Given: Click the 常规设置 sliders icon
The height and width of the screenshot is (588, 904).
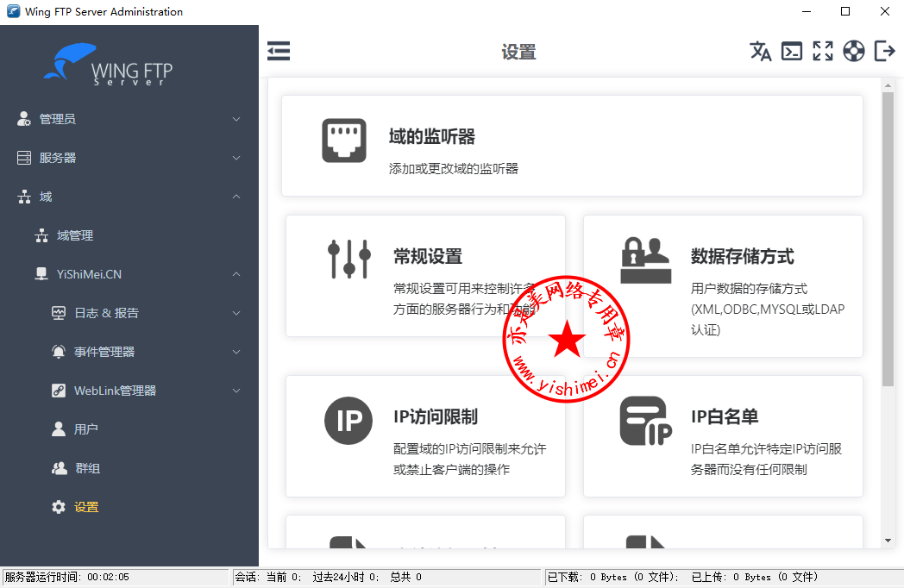Looking at the screenshot, I should (349, 259).
